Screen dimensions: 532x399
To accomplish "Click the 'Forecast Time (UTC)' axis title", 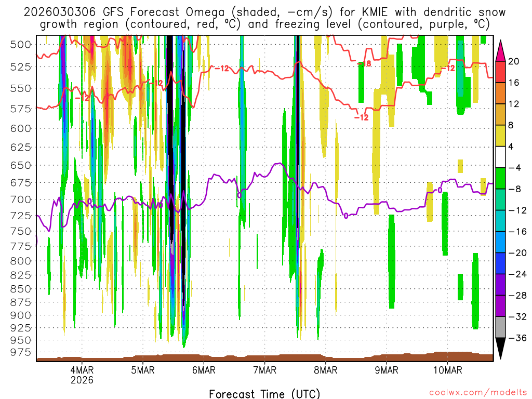I will coord(264,394).
